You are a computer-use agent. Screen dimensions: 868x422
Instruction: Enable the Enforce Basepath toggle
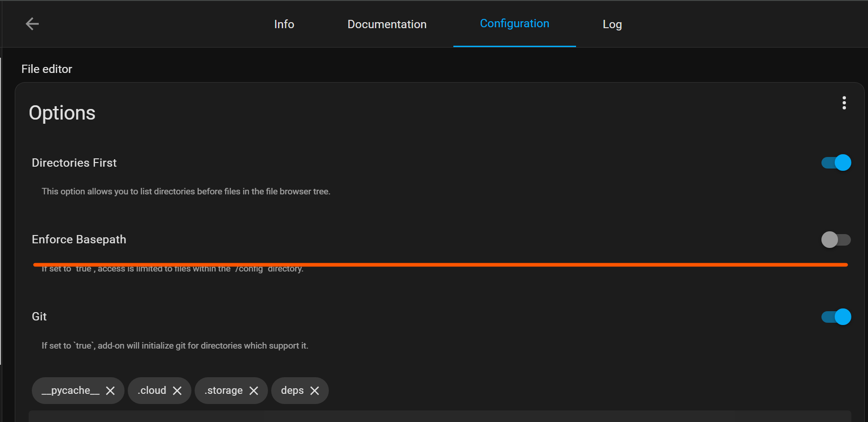[x=836, y=240]
